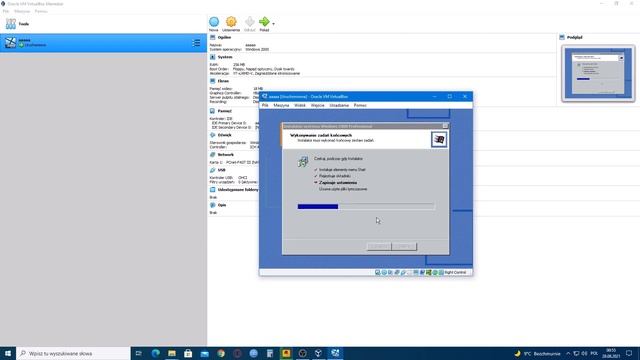
Task: Click the USB section header
Action: click(x=222, y=170)
